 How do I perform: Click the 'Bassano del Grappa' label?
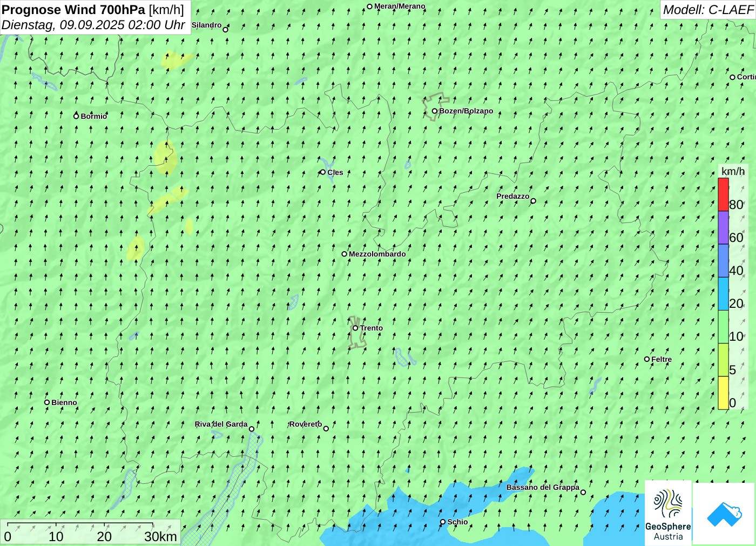pos(543,487)
